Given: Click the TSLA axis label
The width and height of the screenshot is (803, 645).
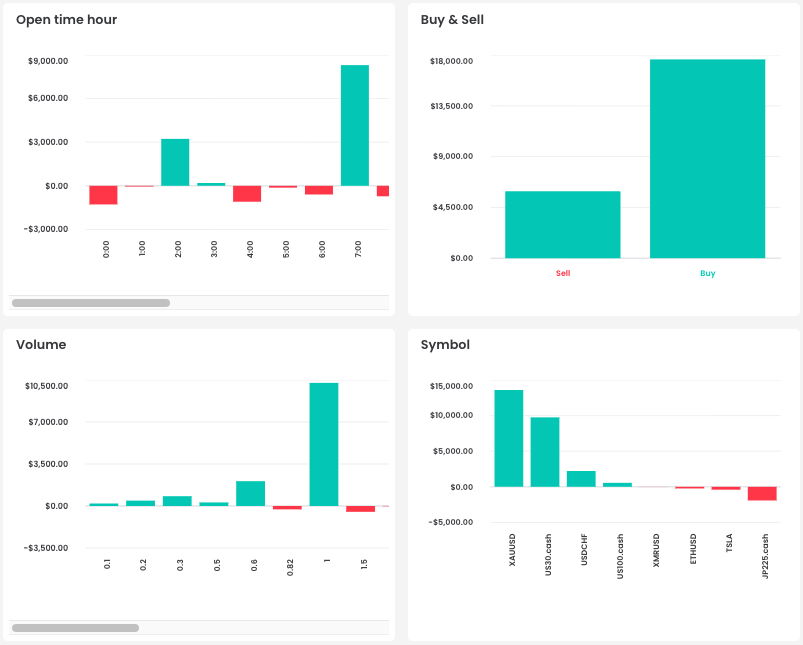Looking at the screenshot, I should point(727,542).
